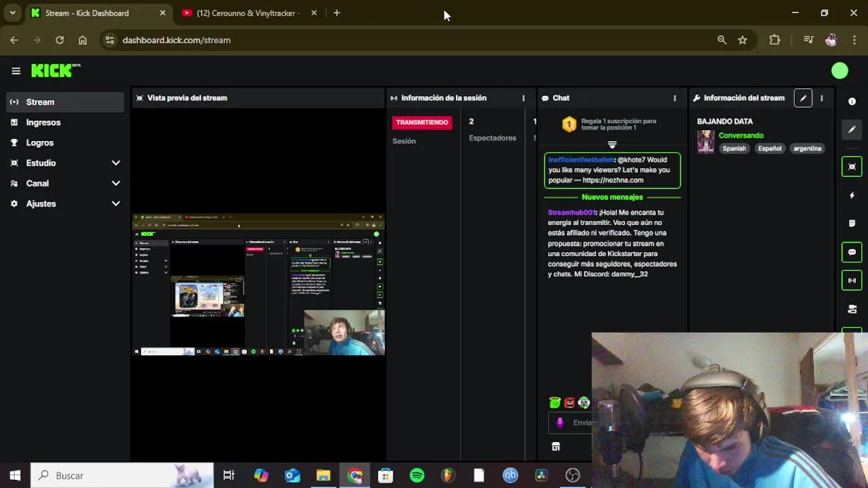This screenshot has width=868, height=488.
Task: Launch Spotify from taskbar
Action: 417,475
